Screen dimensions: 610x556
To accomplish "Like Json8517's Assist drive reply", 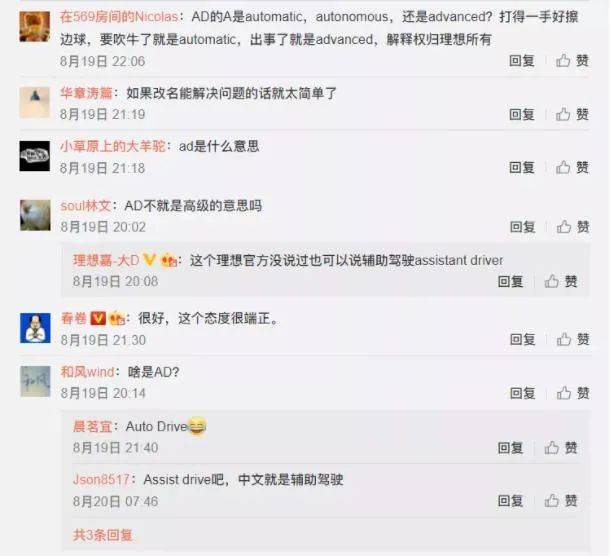I will click(x=561, y=501).
